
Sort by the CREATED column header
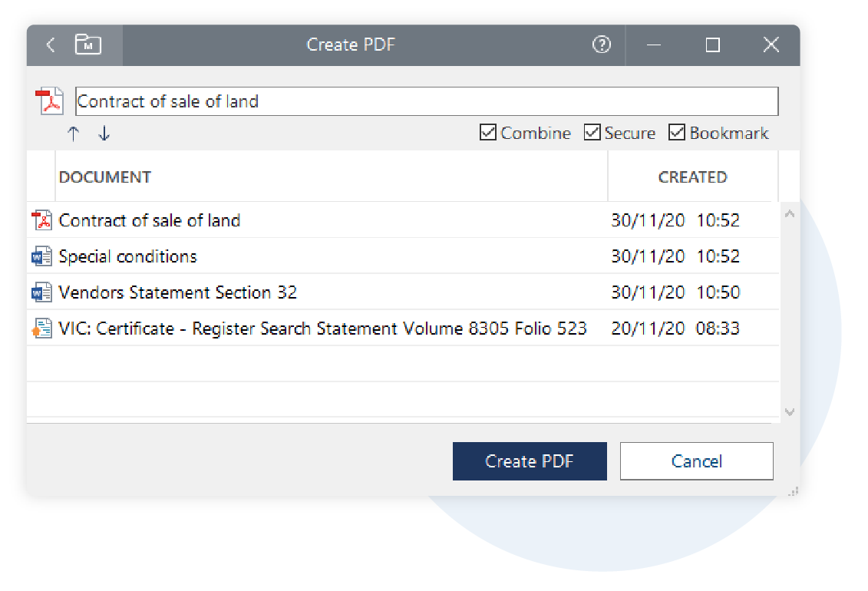(x=692, y=177)
